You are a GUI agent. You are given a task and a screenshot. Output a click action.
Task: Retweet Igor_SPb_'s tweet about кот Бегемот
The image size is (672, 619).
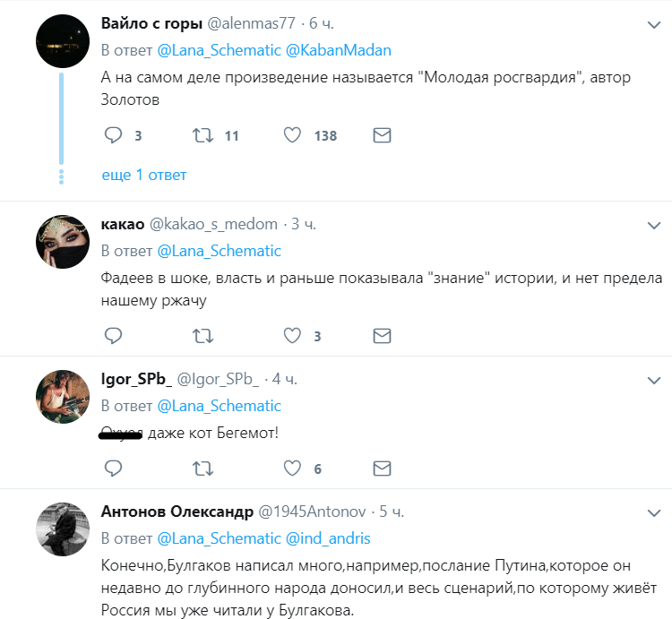203,469
